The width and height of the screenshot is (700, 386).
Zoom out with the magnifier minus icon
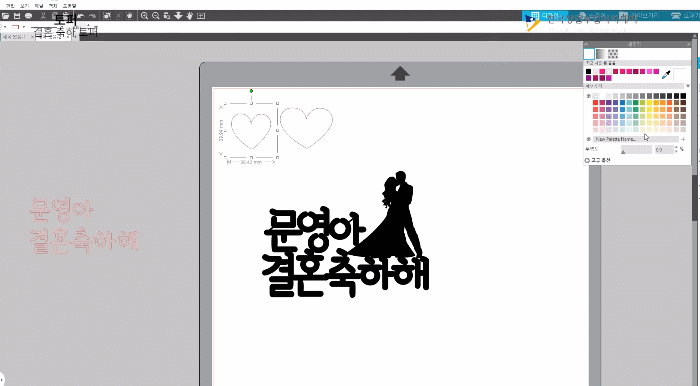click(155, 16)
